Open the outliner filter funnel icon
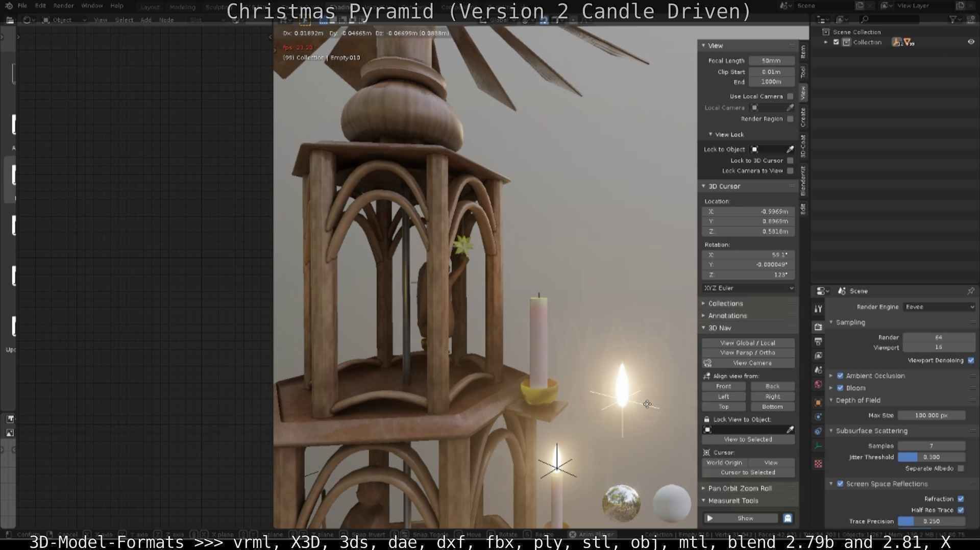Image resolution: width=980 pixels, height=550 pixels. coord(952,19)
